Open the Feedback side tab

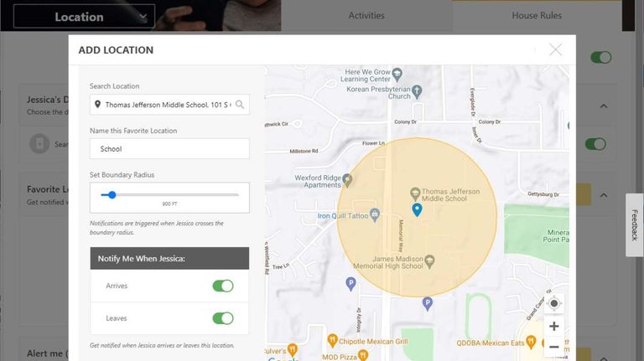(635, 224)
